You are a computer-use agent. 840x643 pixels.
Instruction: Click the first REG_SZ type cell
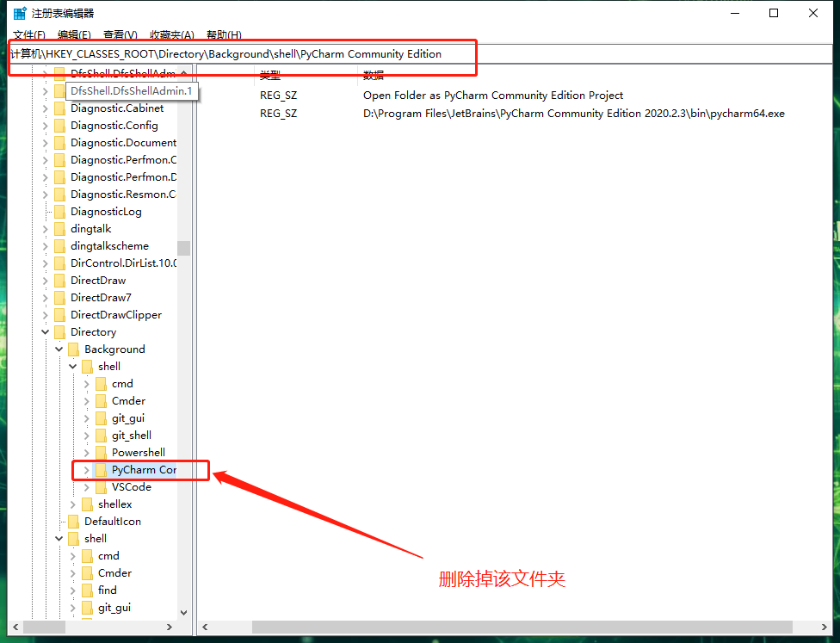tap(279, 96)
